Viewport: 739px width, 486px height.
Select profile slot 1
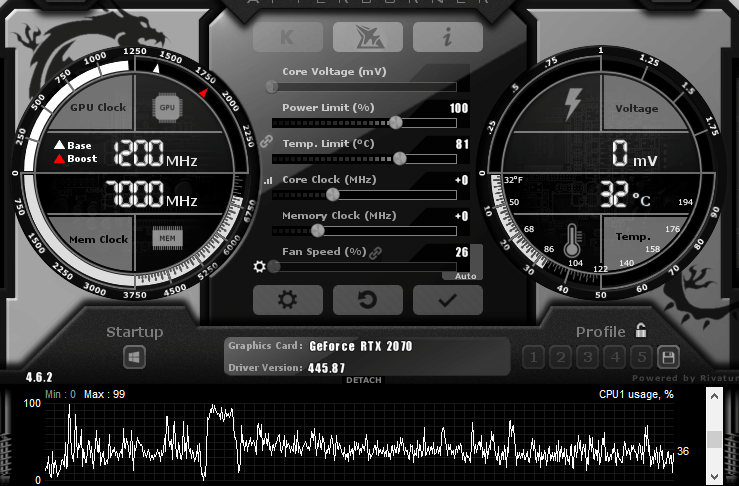click(534, 357)
